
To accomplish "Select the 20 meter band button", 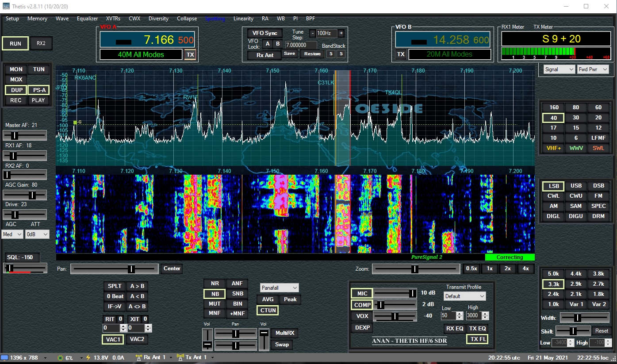I will tap(598, 118).
